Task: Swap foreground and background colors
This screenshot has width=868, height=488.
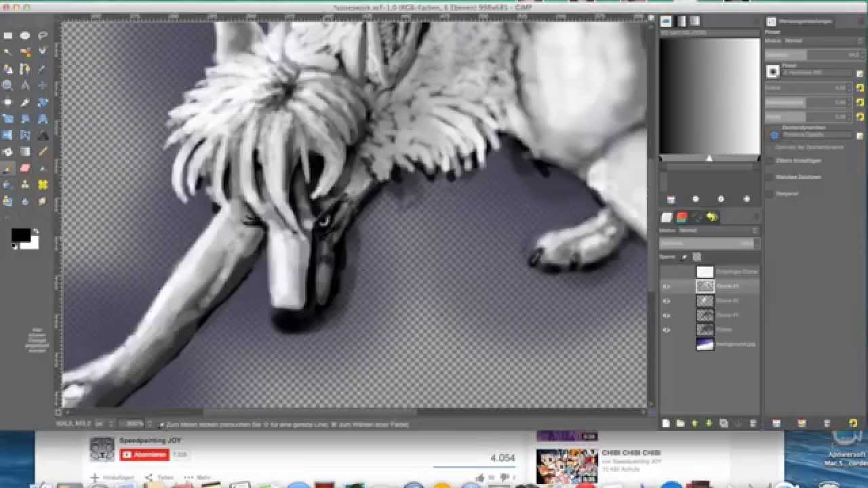Action: 36,232
